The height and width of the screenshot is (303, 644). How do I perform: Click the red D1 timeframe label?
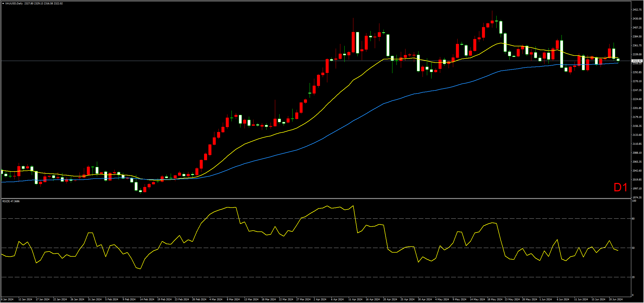pyautogui.click(x=620, y=188)
